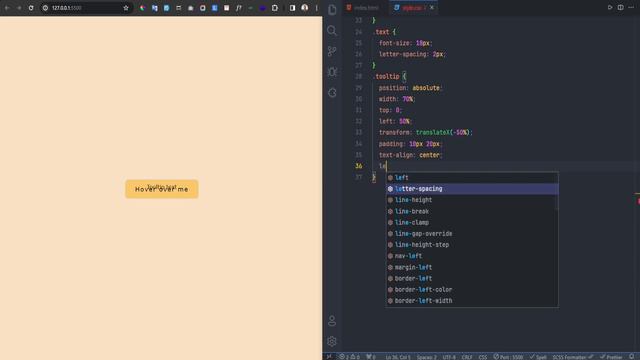Choose the 'border-left' suggestion
The image size is (640, 360).
click(472, 278)
